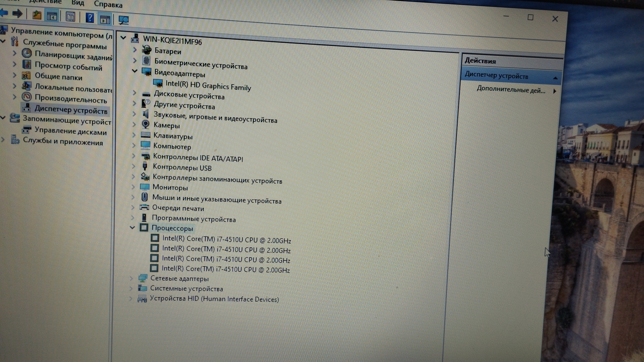The height and width of the screenshot is (362, 644).
Task: Expand the Контроллеры USB node
Action: click(134, 166)
